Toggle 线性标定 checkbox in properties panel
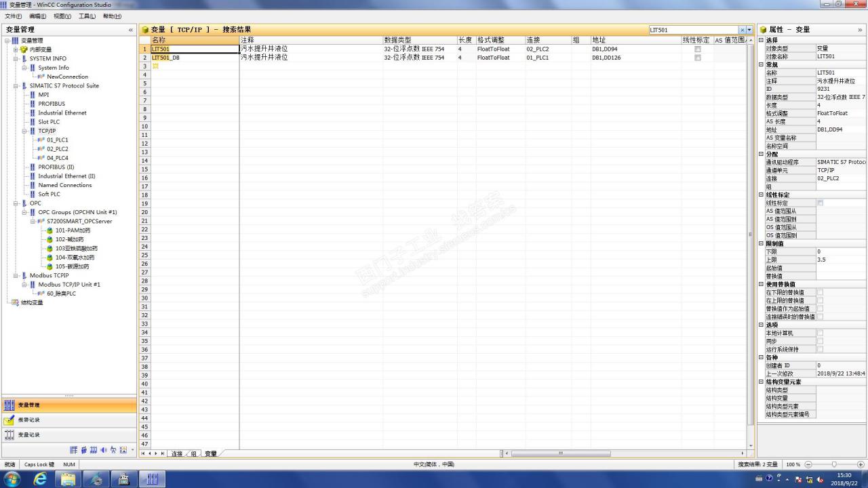Image resolution: width=868 pixels, height=488 pixels. 821,203
